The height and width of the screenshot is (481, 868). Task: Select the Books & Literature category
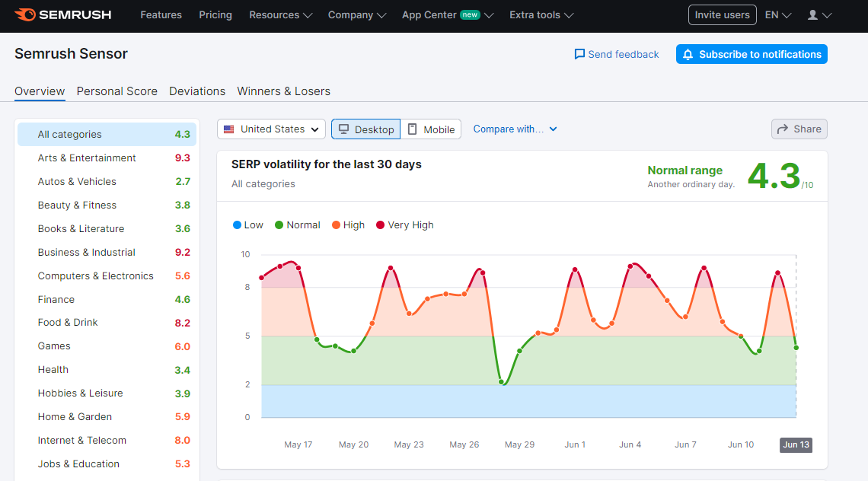click(x=107, y=228)
